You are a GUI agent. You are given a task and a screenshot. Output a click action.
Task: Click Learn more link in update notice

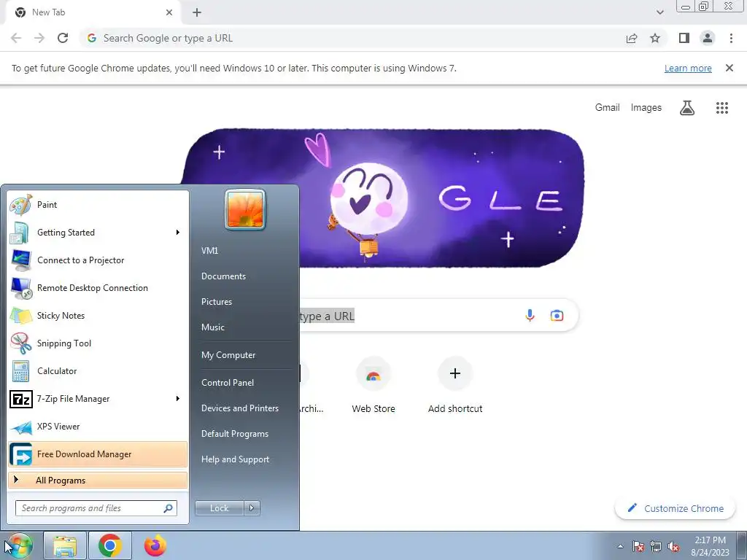click(688, 68)
